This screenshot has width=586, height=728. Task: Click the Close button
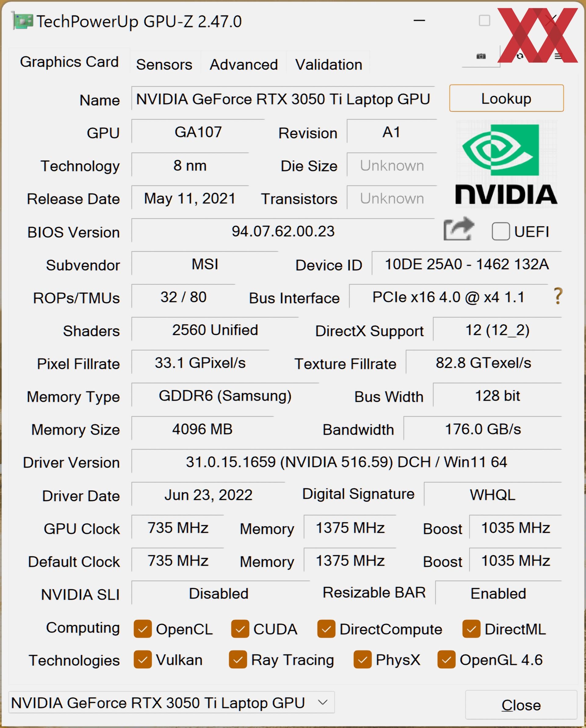[x=521, y=705]
